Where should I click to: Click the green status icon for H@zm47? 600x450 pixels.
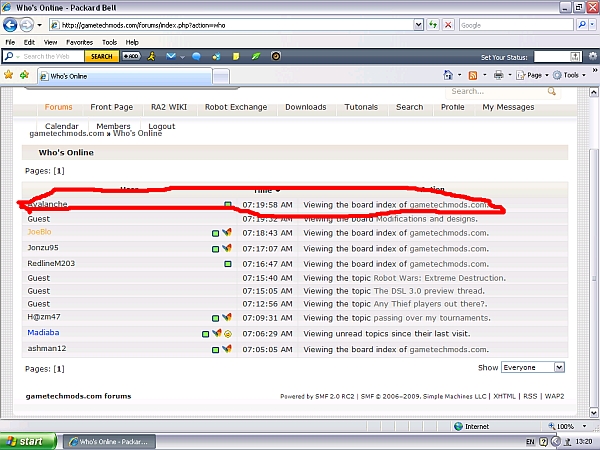click(215, 318)
